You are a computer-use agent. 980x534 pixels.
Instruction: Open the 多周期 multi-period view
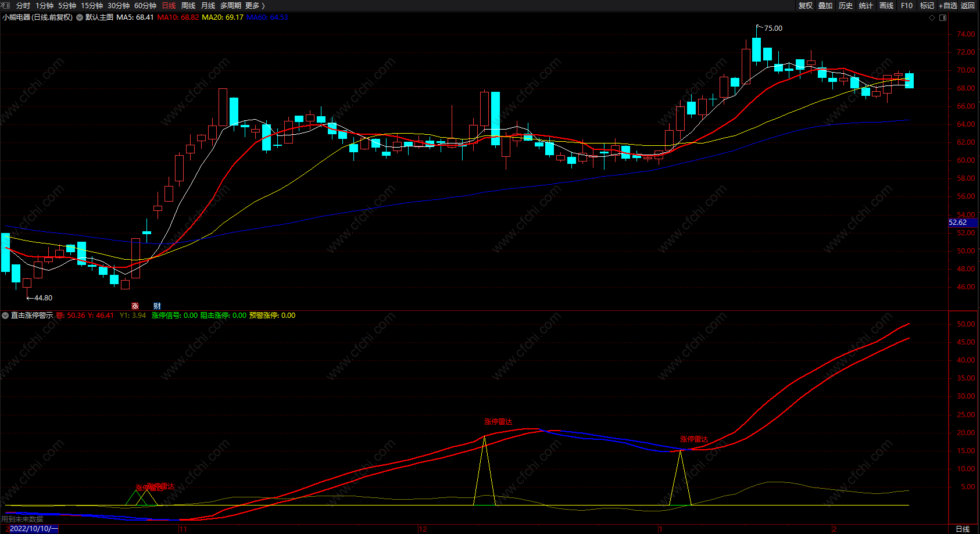point(231,6)
